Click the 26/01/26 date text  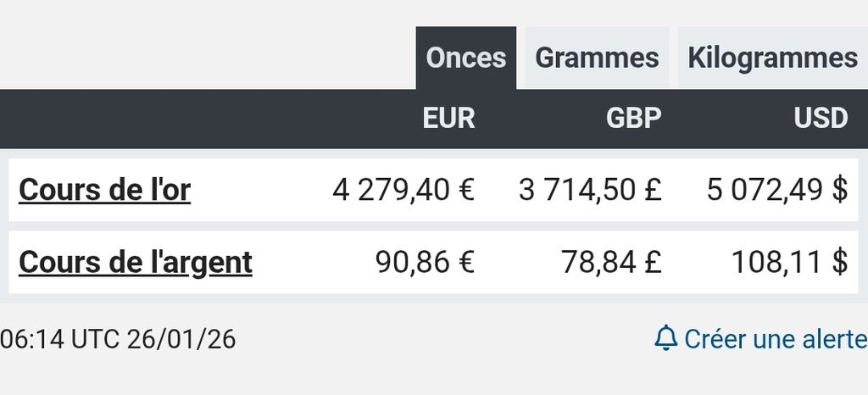point(181,340)
